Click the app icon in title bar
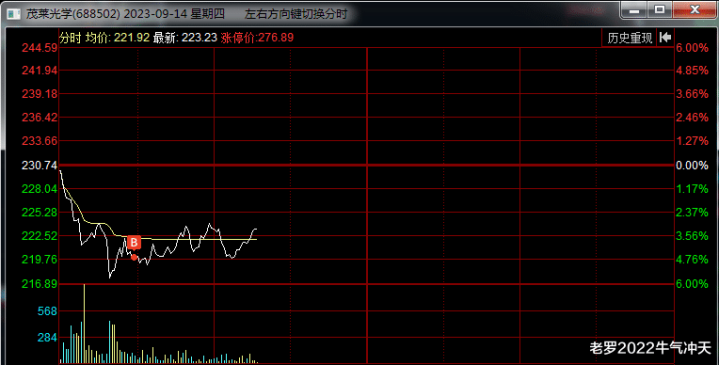 click(x=14, y=14)
